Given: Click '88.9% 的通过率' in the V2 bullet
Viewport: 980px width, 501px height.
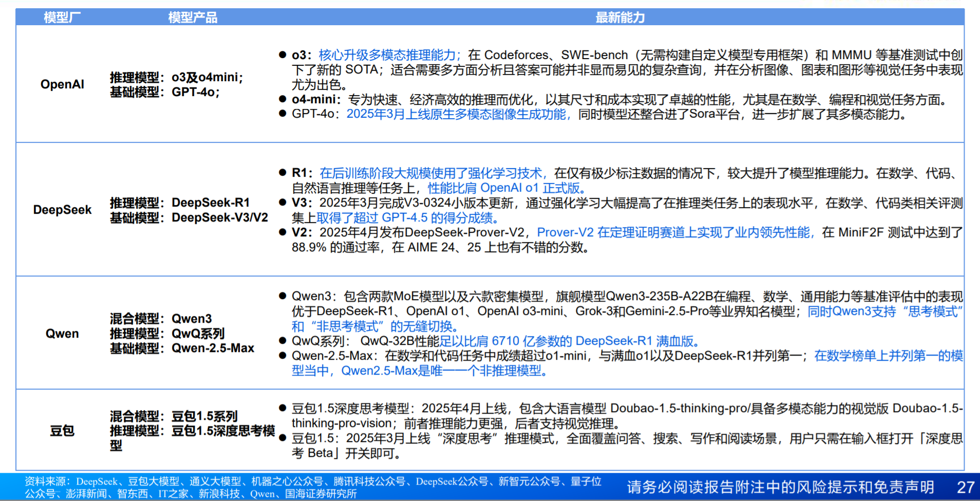Looking at the screenshot, I should tap(336, 247).
